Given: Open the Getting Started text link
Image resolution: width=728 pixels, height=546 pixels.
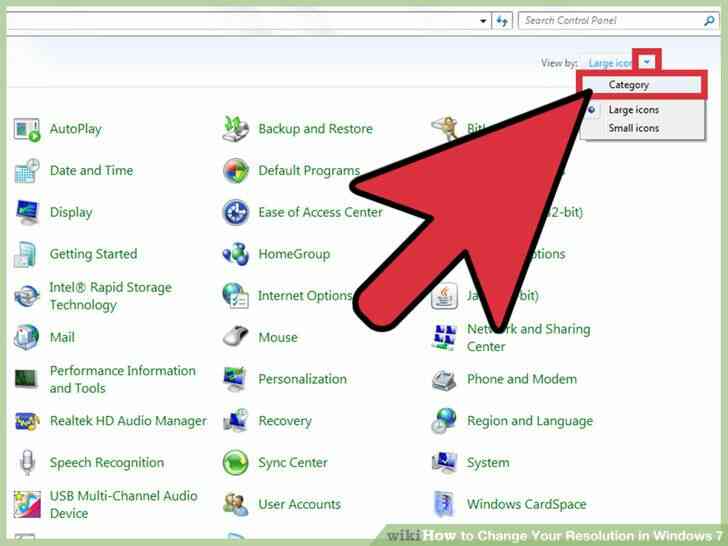Looking at the screenshot, I should tap(93, 254).
